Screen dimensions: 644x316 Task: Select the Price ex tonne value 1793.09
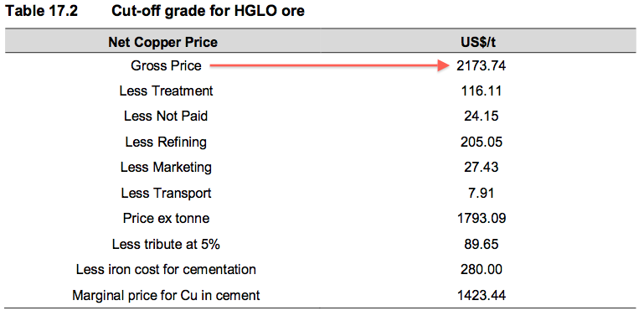pyautogui.click(x=481, y=218)
